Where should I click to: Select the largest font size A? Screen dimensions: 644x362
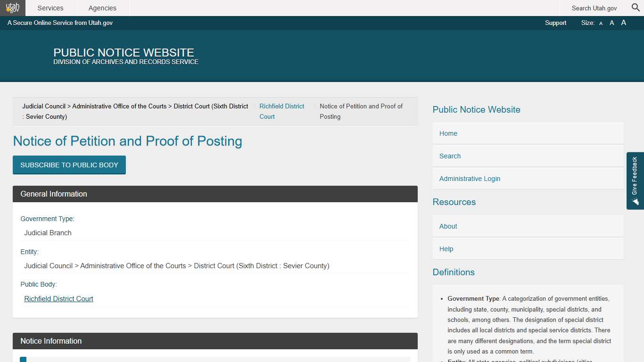click(x=623, y=22)
